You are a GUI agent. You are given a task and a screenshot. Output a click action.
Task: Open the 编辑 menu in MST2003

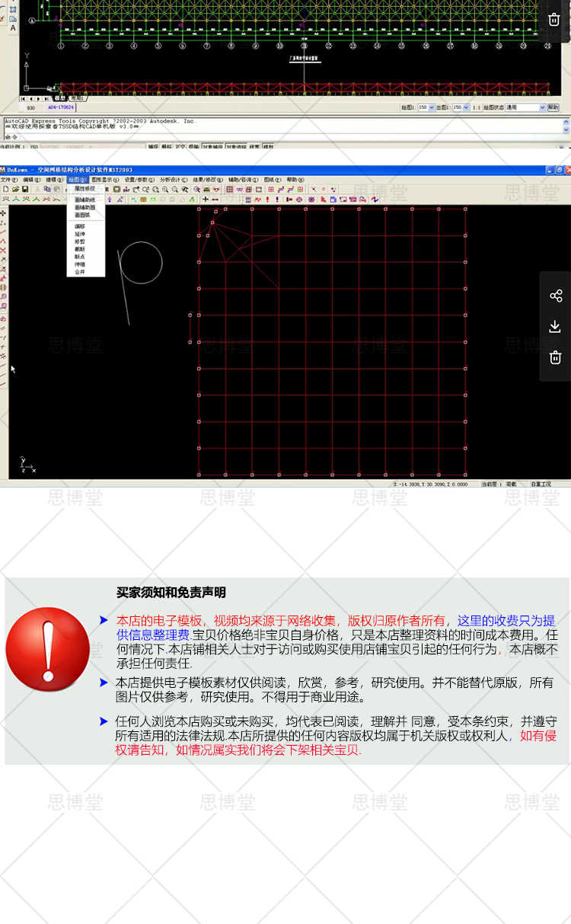coord(31,180)
